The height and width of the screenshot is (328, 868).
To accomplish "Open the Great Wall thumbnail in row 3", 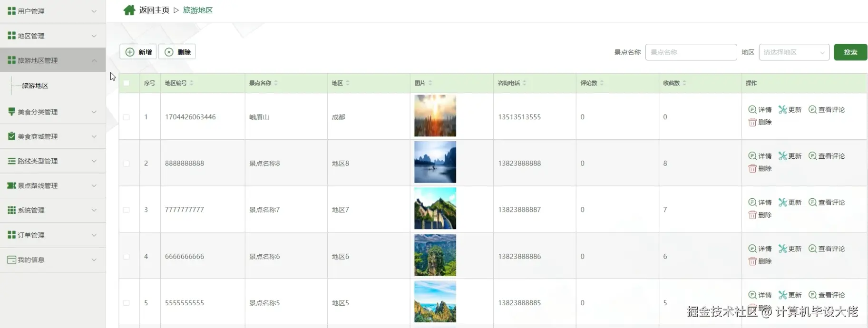I will click(x=435, y=208).
